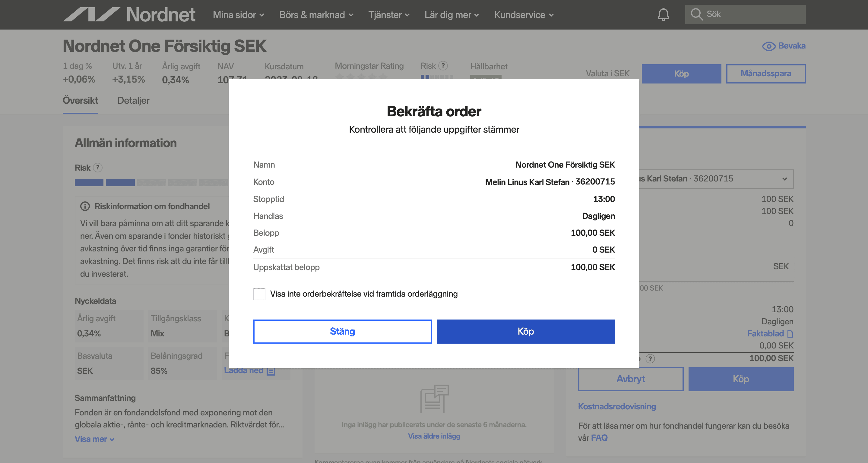The height and width of the screenshot is (463, 868).
Task: Click the Bevaka eye icon
Action: point(768,46)
